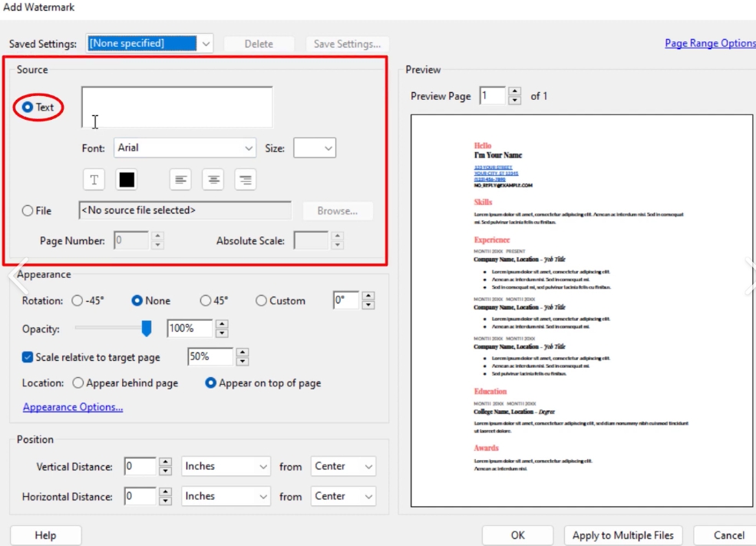The width and height of the screenshot is (756, 546).
Task: Click the underline text style icon
Action: coord(94,180)
